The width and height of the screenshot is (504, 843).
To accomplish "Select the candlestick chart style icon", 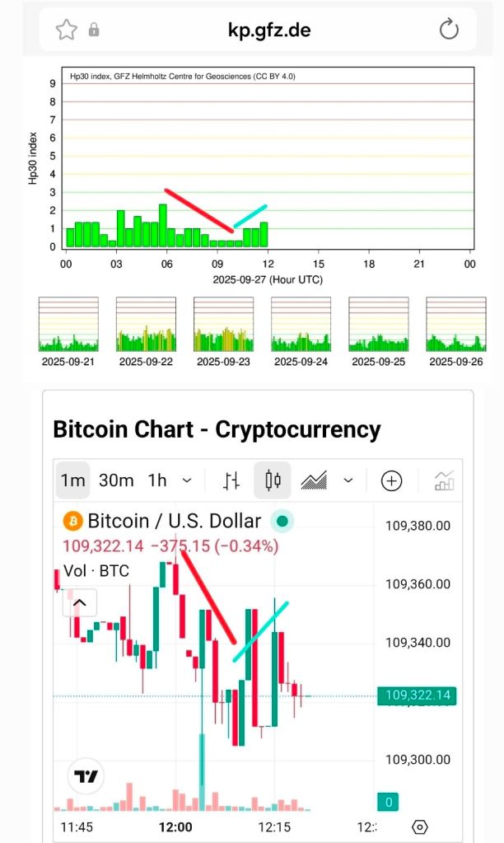I will 273,480.
